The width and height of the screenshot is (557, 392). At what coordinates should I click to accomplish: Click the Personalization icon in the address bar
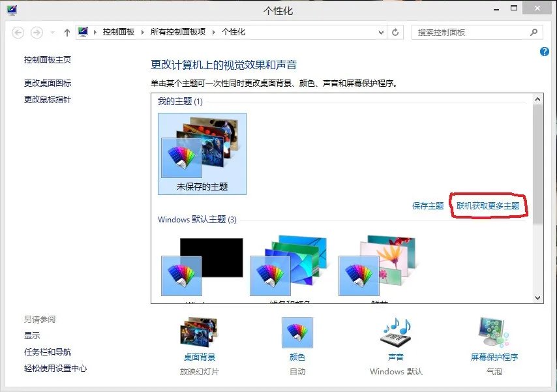click(x=83, y=31)
